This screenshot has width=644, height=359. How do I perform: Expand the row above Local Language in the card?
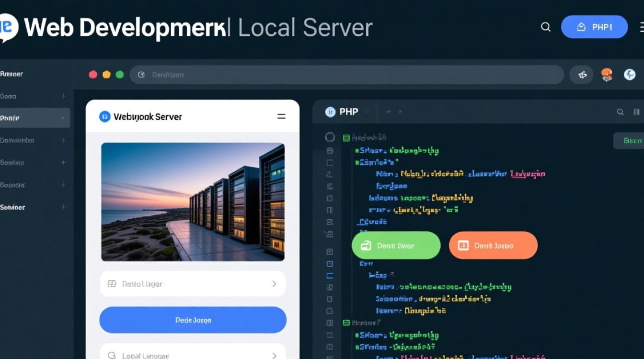pos(274,284)
